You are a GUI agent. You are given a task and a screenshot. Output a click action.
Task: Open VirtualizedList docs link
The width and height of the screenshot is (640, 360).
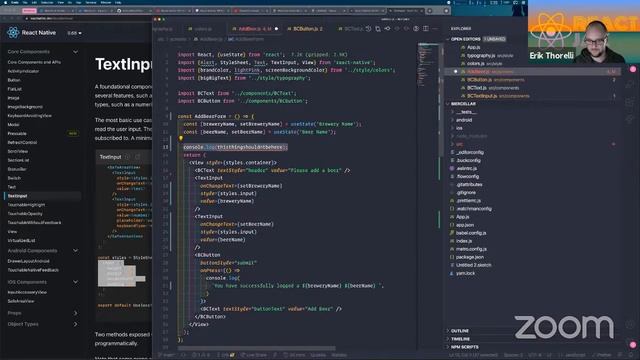21,241
